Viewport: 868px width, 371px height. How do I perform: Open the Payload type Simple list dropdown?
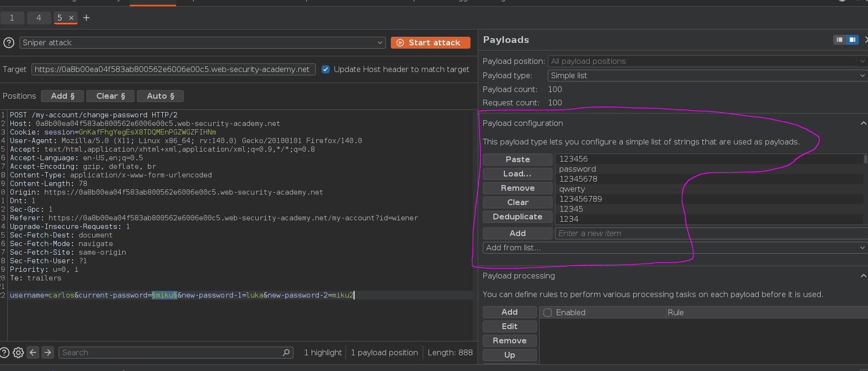[708, 75]
